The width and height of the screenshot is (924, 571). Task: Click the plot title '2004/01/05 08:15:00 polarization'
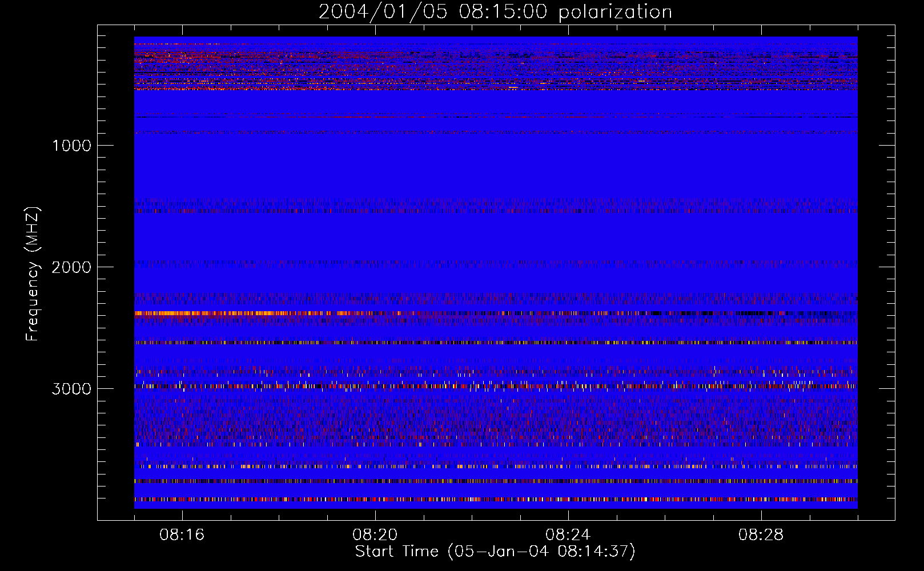click(495, 12)
